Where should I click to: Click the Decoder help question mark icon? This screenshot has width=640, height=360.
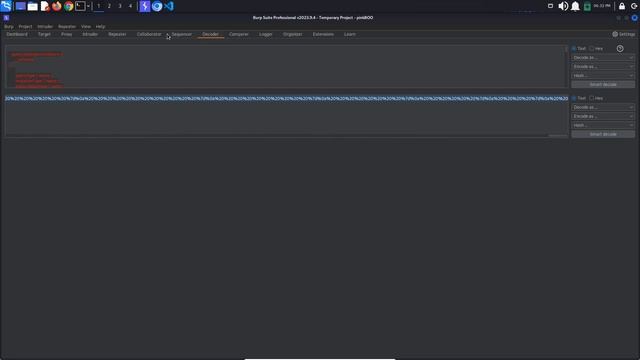(x=620, y=49)
